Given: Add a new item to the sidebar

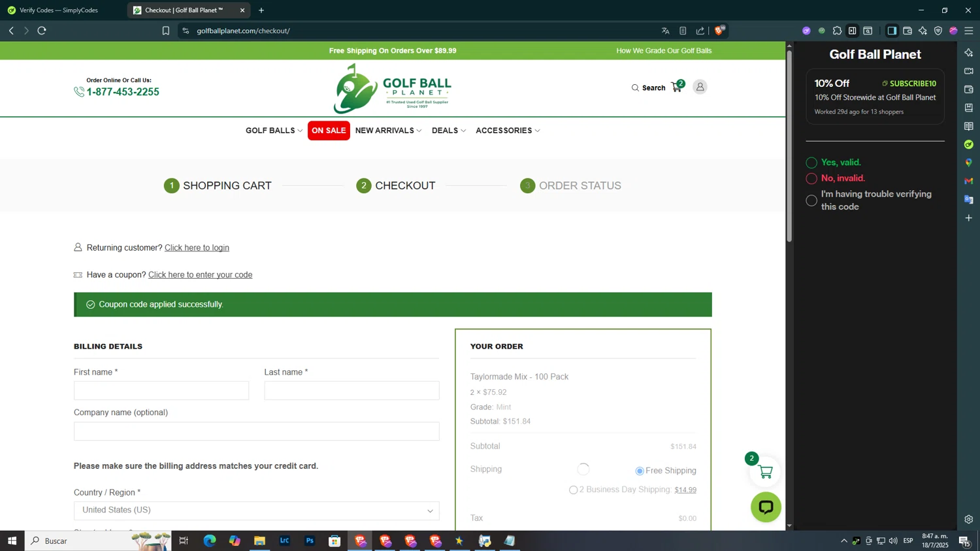Looking at the screenshot, I should pos(969,217).
